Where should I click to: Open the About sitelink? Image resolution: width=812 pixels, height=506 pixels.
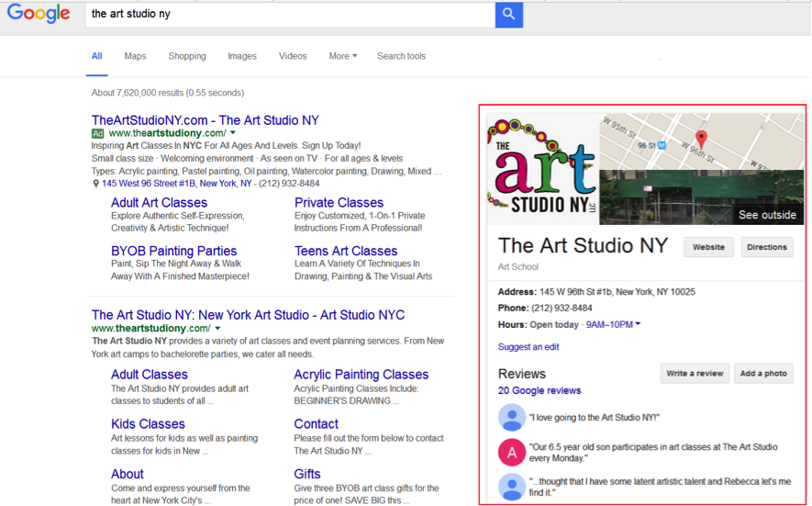pos(127,474)
